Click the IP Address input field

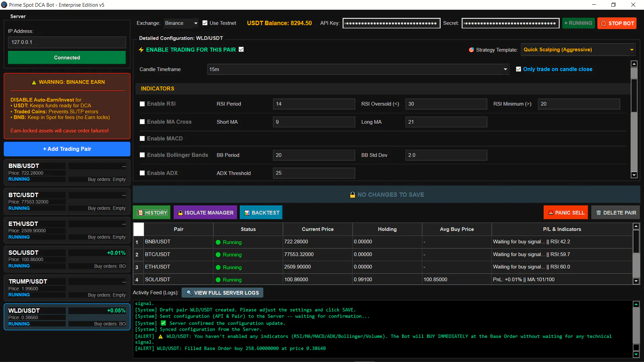pos(67,42)
